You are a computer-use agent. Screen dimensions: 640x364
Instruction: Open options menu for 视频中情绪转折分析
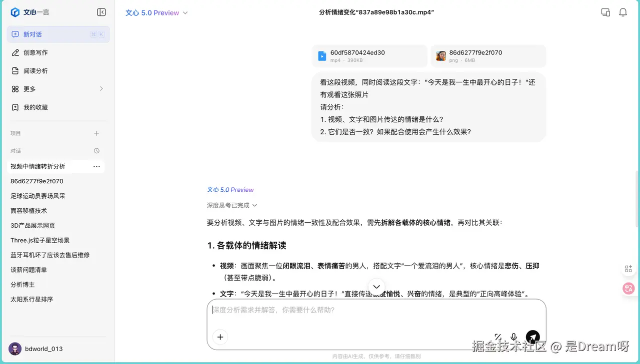tap(96, 166)
